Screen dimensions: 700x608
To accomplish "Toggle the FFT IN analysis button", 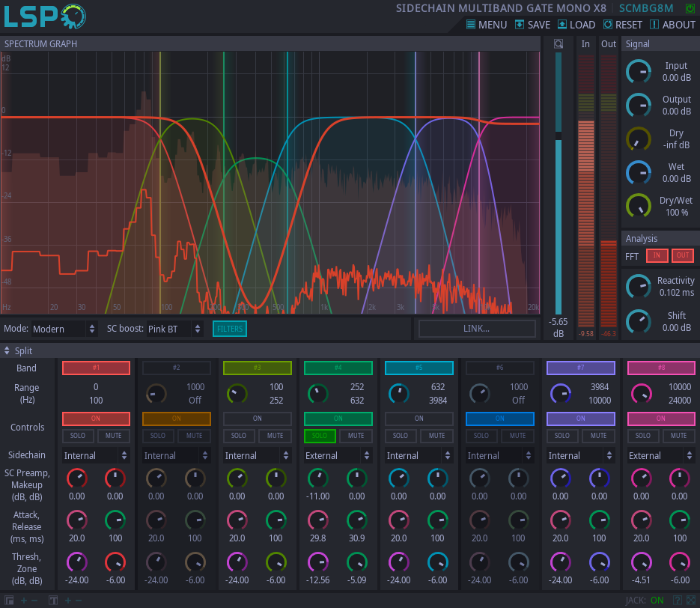I will coord(657,255).
